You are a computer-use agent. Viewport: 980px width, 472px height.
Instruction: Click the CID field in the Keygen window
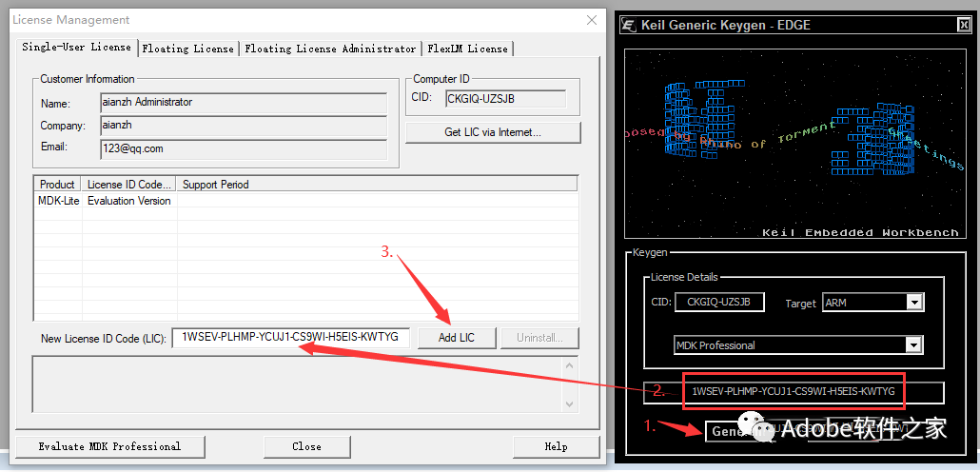coord(719,302)
